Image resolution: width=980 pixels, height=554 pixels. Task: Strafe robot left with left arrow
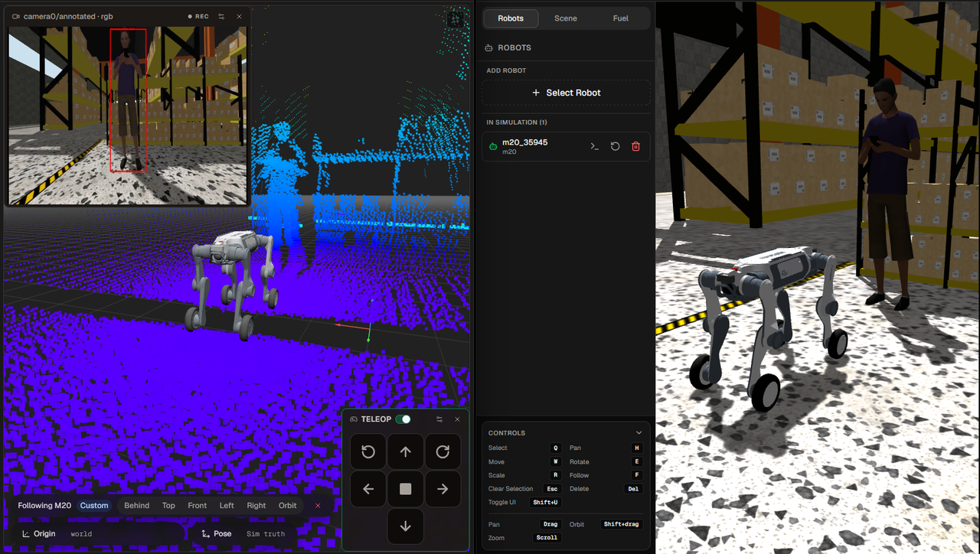368,489
